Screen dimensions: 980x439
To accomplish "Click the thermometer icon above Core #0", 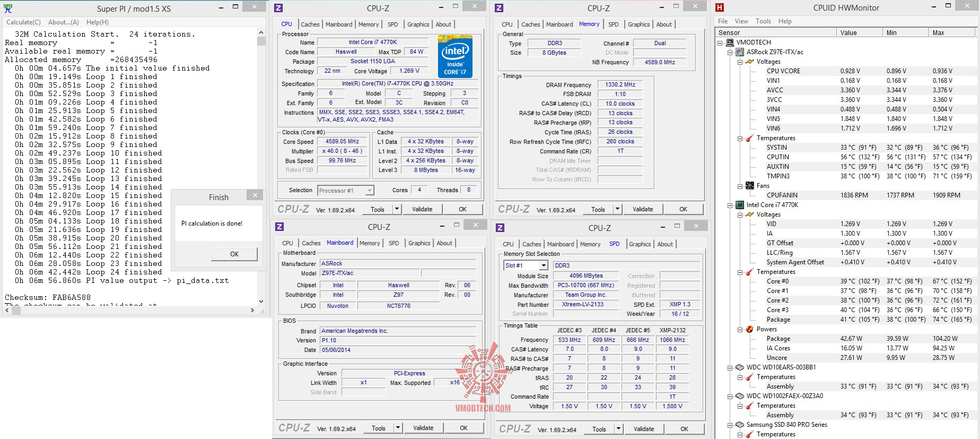I will (x=750, y=272).
